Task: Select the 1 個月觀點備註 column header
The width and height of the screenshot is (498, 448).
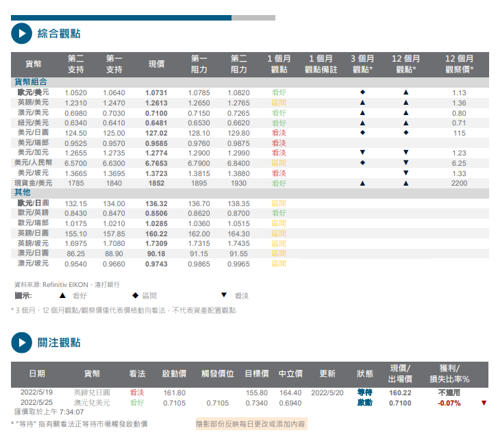Action: click(x=321, y=64)
